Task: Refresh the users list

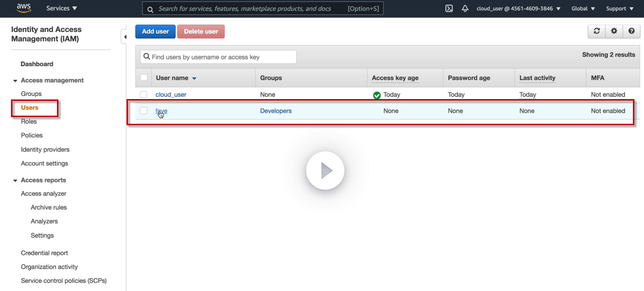Action: click(x=597, y=31)
